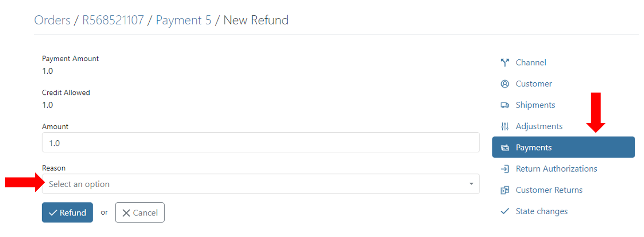Viewport: 644px width, 237px height.
Task: Click the Customer person icon
Action: (x=505, y=84)
